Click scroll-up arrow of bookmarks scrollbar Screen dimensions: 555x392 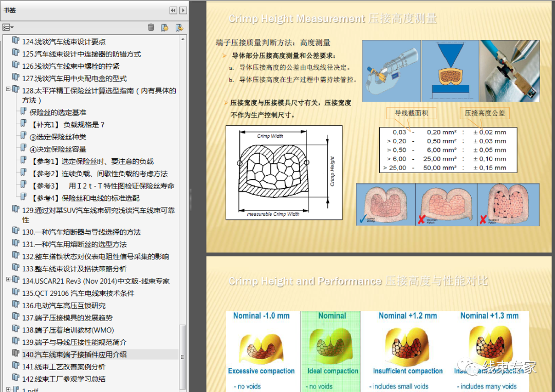[182, 39]
